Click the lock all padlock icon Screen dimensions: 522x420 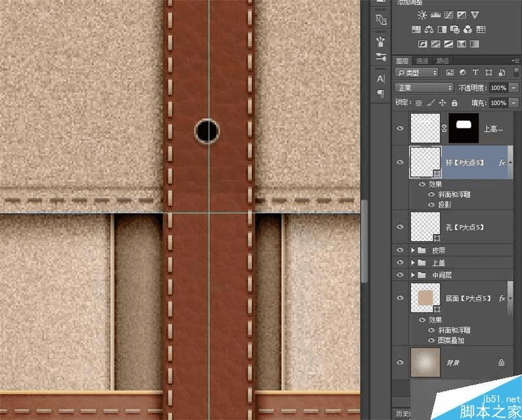pos(455,103)
